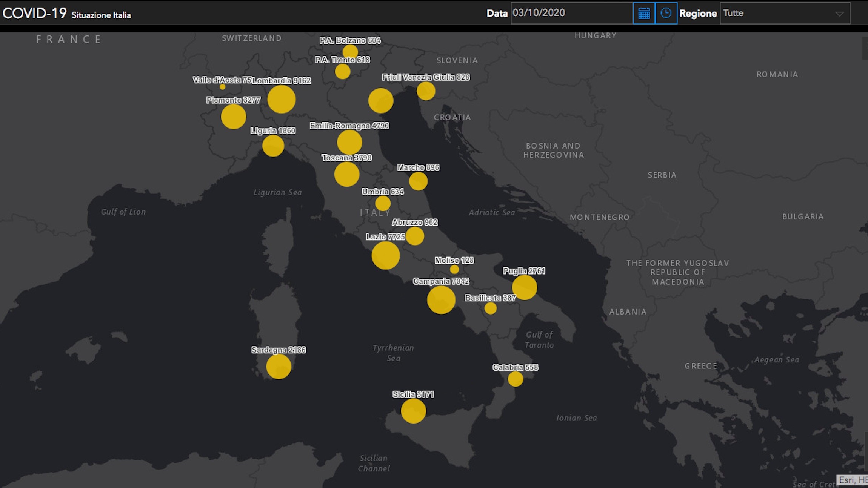Select the Lazio 7725 bubble
This screenshot has width=868, height=488.
pyautogui.click(x=386, y=255)
